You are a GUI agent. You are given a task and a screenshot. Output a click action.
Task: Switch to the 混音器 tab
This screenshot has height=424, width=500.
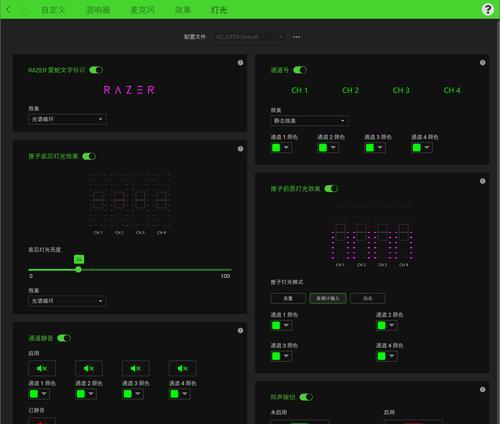click(98, 10)
